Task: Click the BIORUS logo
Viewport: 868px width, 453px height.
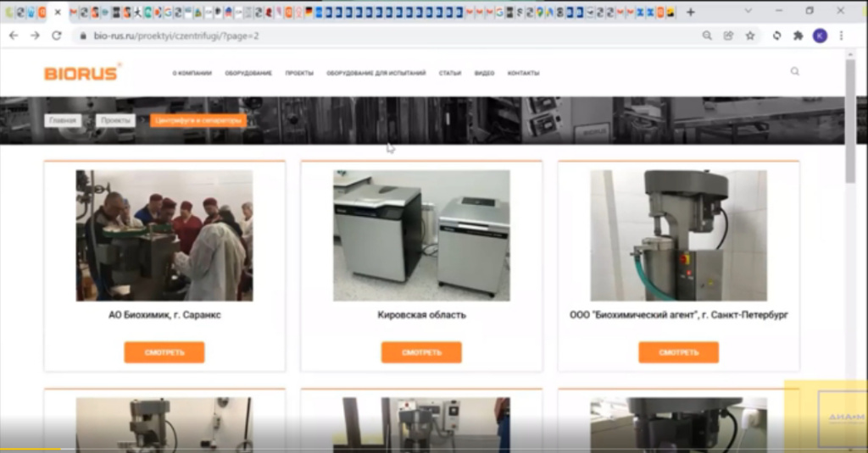Action: (81, 73)
